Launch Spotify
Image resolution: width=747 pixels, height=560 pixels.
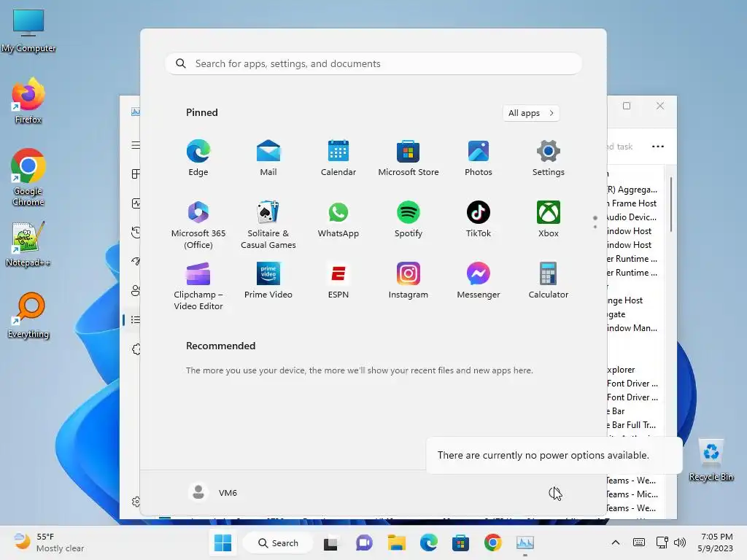coord(409,220)
